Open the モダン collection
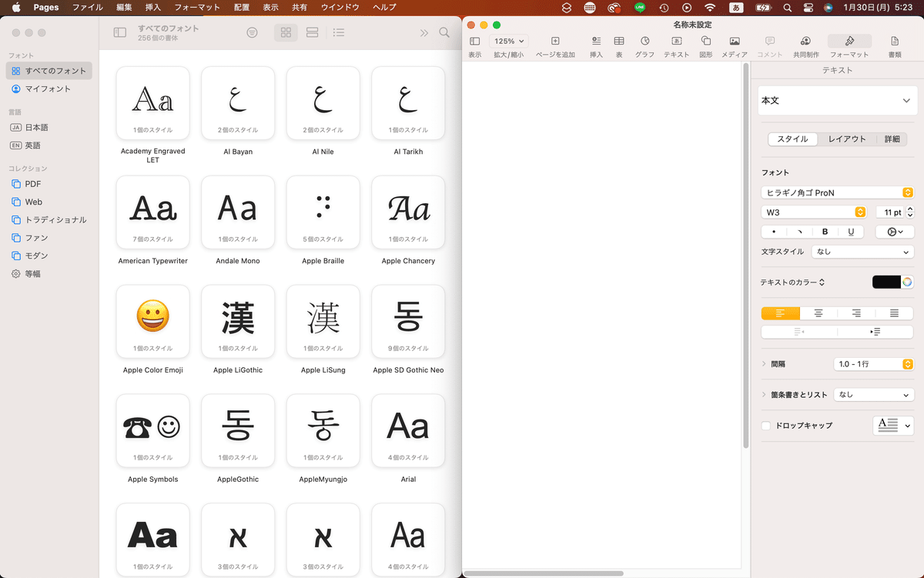 click(49, 256)
